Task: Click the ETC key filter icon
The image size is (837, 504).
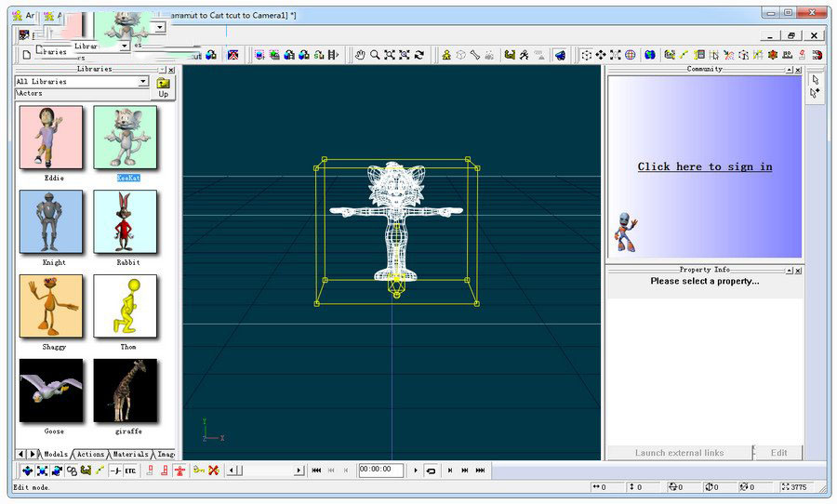Action: (x=130, y=471)
